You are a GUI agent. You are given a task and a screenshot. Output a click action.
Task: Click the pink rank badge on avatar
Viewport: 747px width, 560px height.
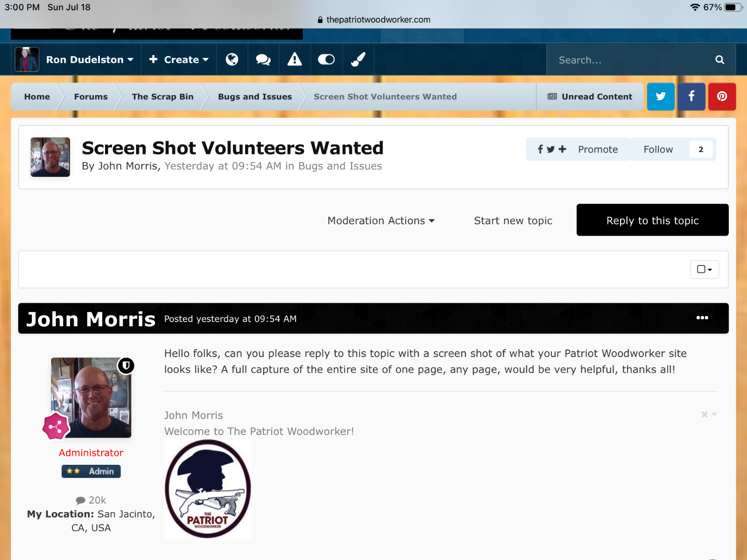56,426
